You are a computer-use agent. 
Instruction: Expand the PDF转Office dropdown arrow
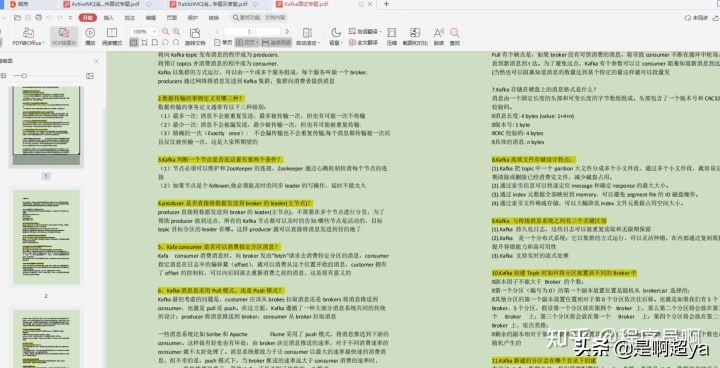coord(43,43)
